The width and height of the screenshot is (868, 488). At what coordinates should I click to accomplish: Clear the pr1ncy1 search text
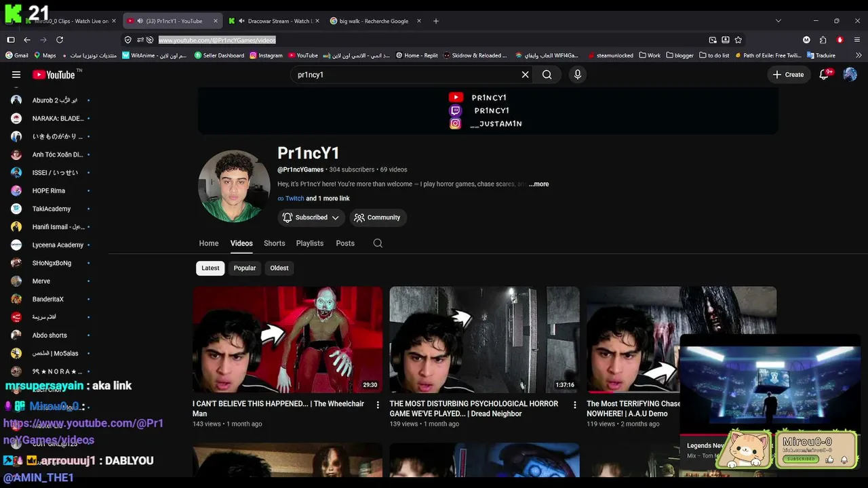(525, 75)
